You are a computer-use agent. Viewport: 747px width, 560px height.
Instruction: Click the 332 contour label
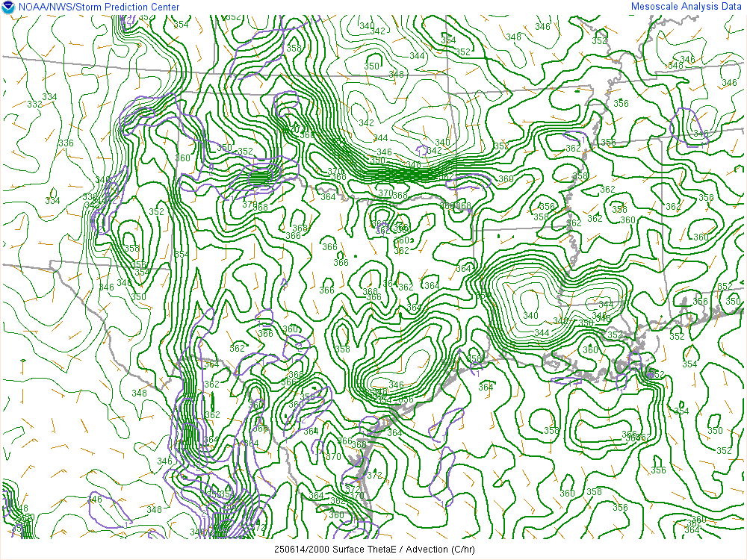click(x=34, y=105)
